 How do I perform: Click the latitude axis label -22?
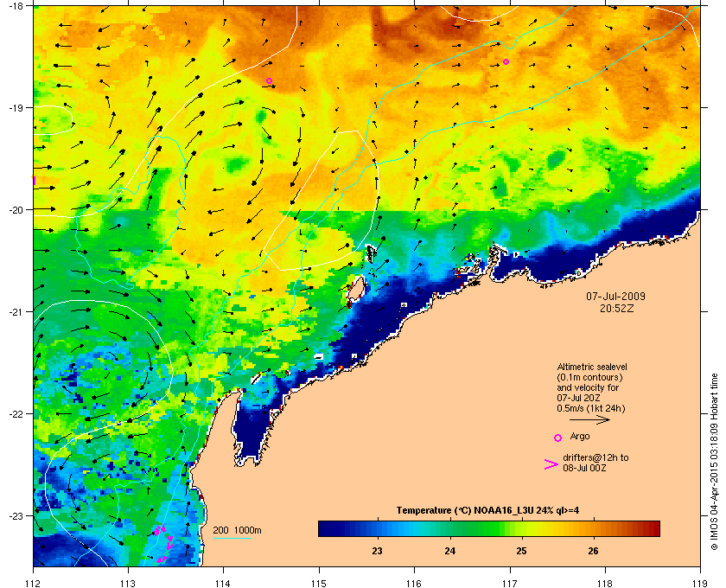click(x=15, y=413)
